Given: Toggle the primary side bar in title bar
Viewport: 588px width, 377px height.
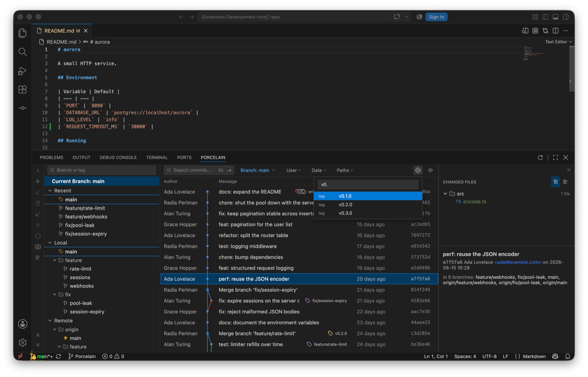Looking at the screenshot, I should (x=545, y=17).
